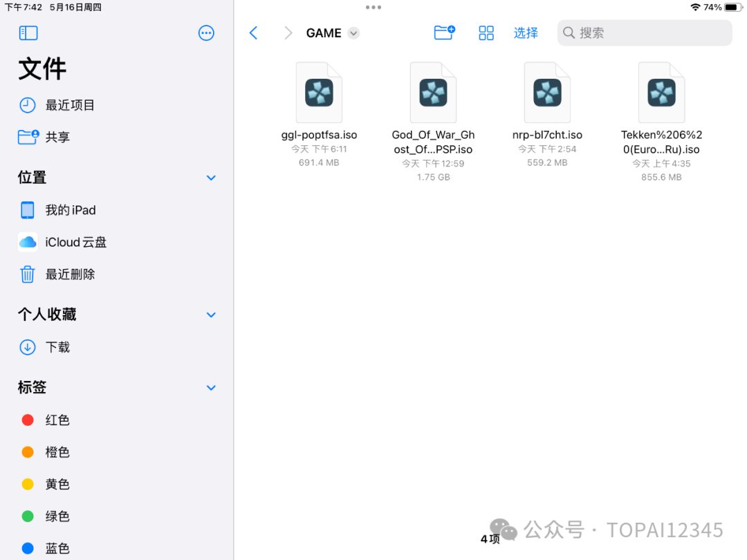Tap the clock showing 下午7:42
This screenshot has width=747, height=560.
[24, 7]
